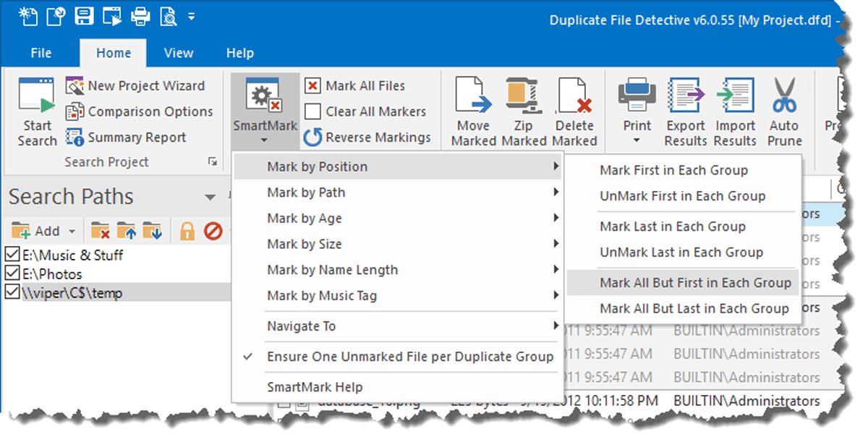Click Import Results

(735, 112)
